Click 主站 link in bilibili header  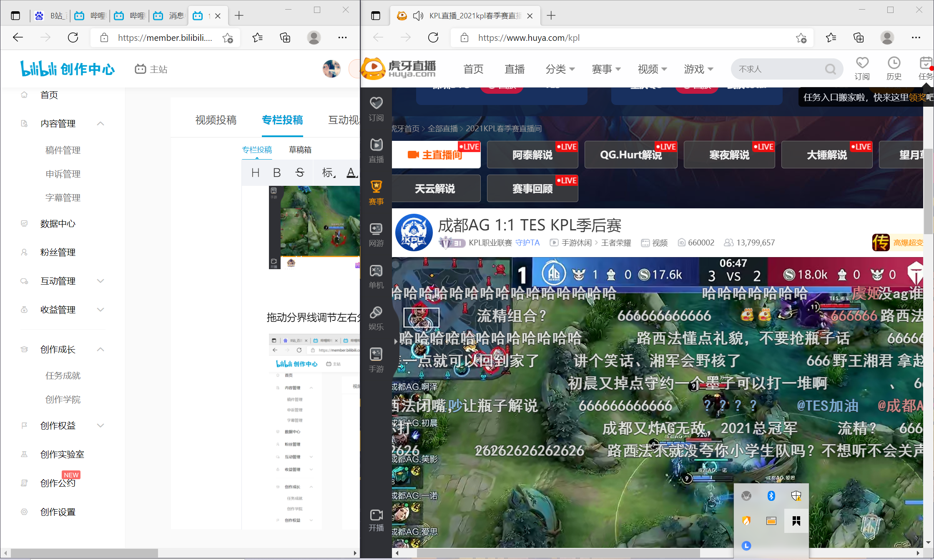click(x=151, y=69)
